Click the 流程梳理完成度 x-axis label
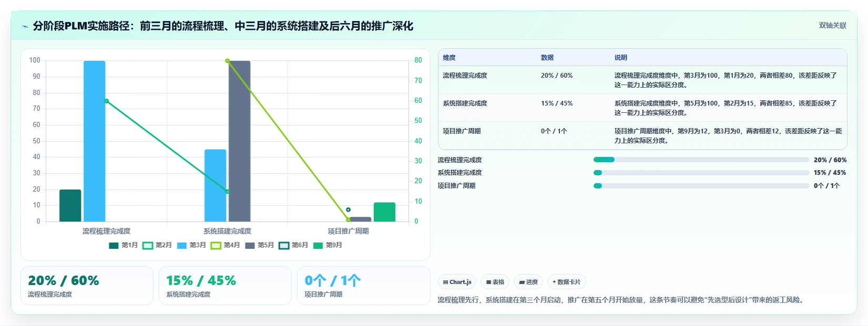Viewport: 868px width, 326px height. tap(107, 231)
